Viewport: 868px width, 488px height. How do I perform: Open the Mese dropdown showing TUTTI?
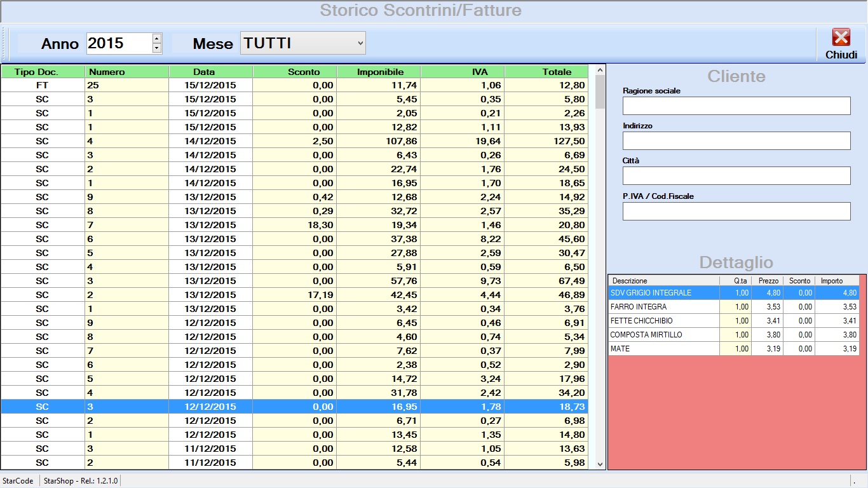click(x=303, y=43)
